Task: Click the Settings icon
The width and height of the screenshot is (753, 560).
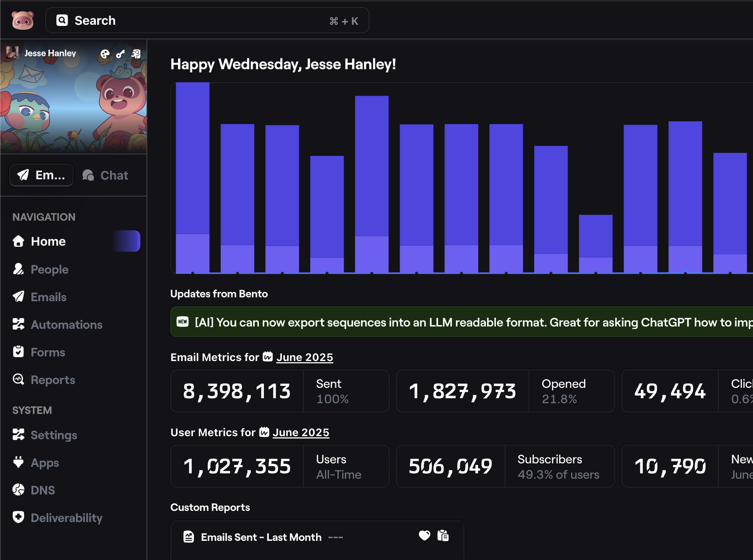Action: coord(18,434)
